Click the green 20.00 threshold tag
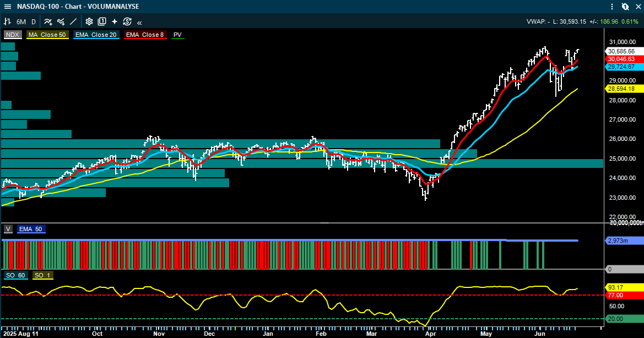 624,319
